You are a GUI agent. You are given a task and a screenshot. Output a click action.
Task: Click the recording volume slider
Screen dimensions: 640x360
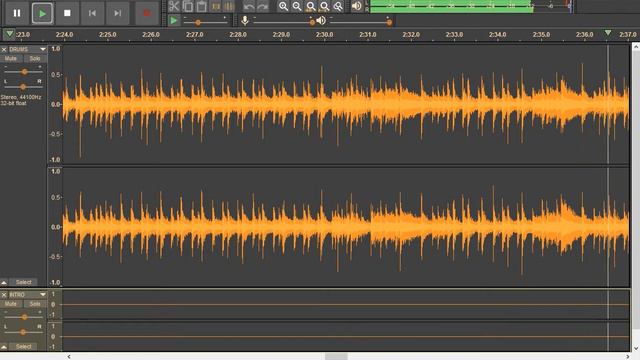(x=283, y=22)
